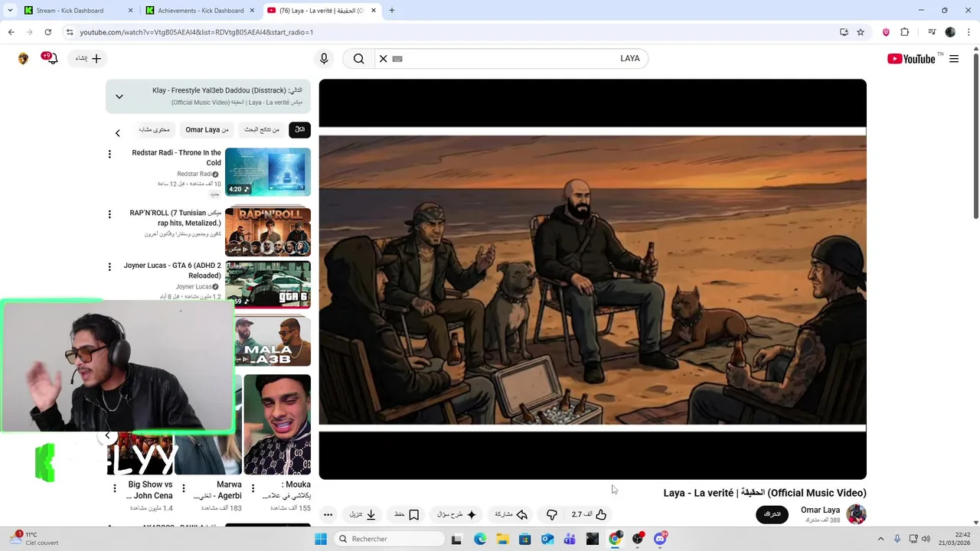
Task: Open the Windows Start menu
Action: pyautogui.click(x=321, y=539)
